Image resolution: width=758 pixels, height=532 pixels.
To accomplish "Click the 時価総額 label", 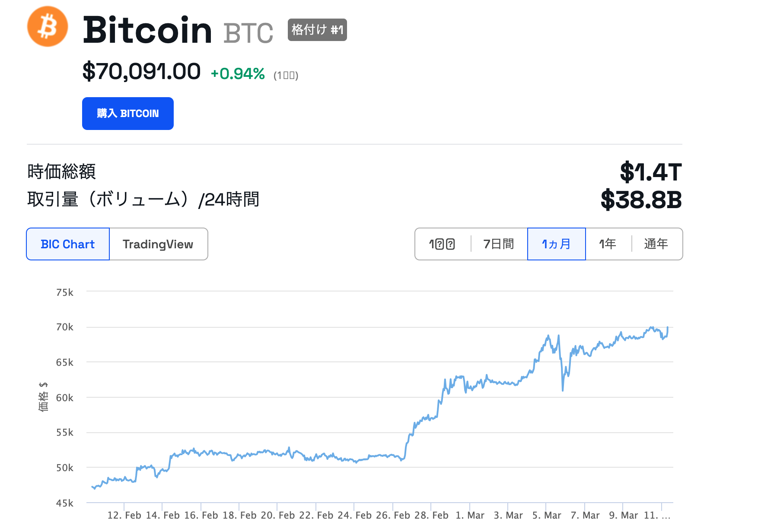I will 61,172.
